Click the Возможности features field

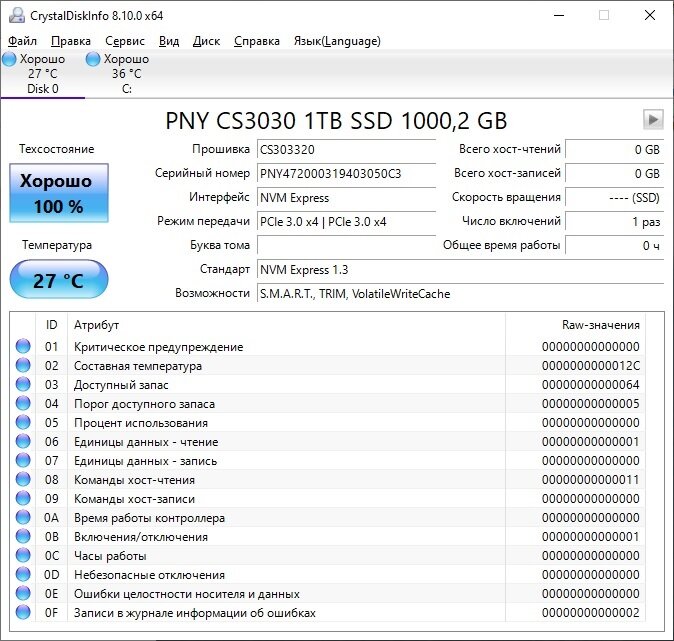(x=460, y=294)
